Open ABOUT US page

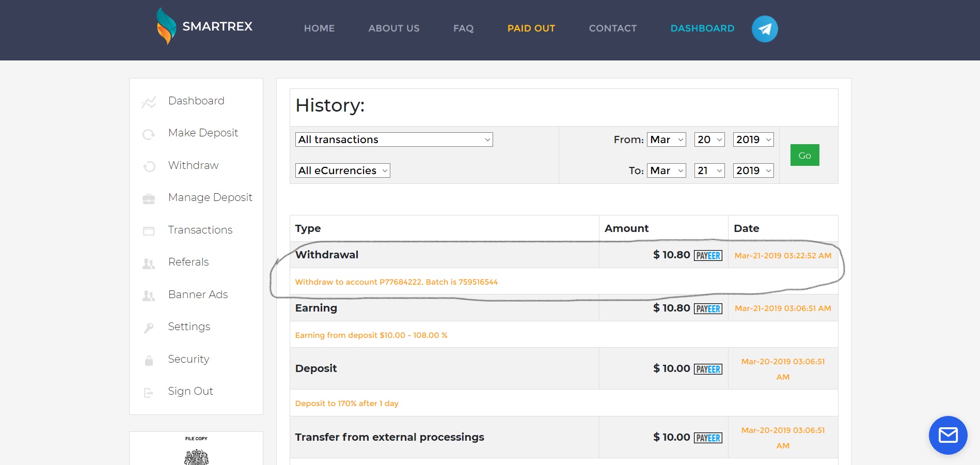(394, 28)
